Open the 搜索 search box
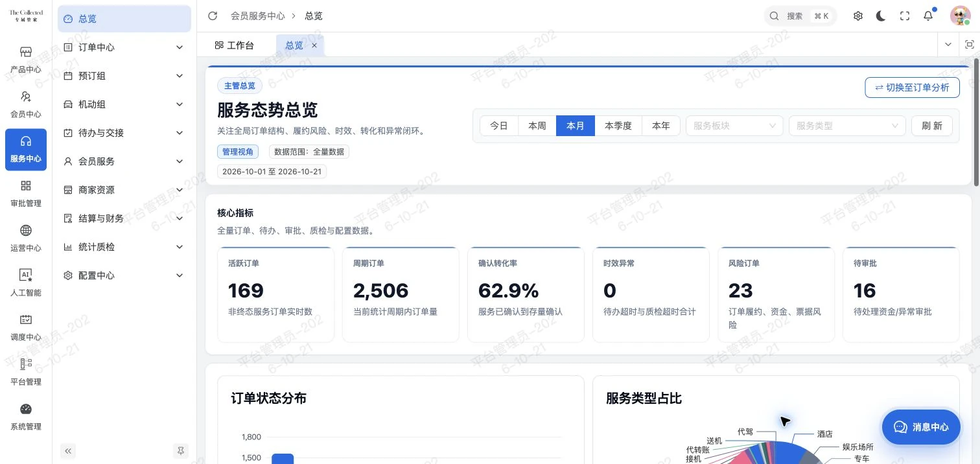The height and width of the screenshot is (464, 980). tap(800, 16)
